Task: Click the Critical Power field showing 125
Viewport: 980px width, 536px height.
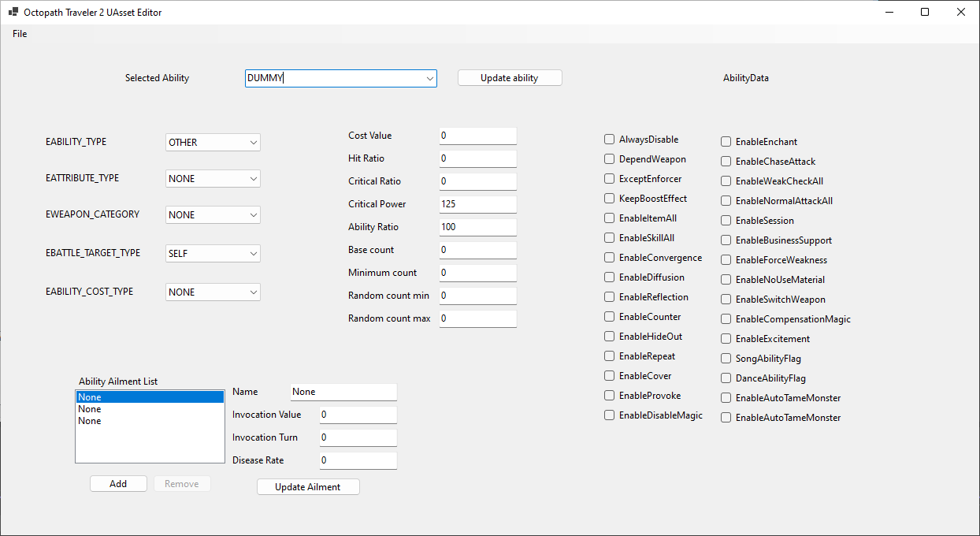Action: pyautogui.click(x=477, y=204)
